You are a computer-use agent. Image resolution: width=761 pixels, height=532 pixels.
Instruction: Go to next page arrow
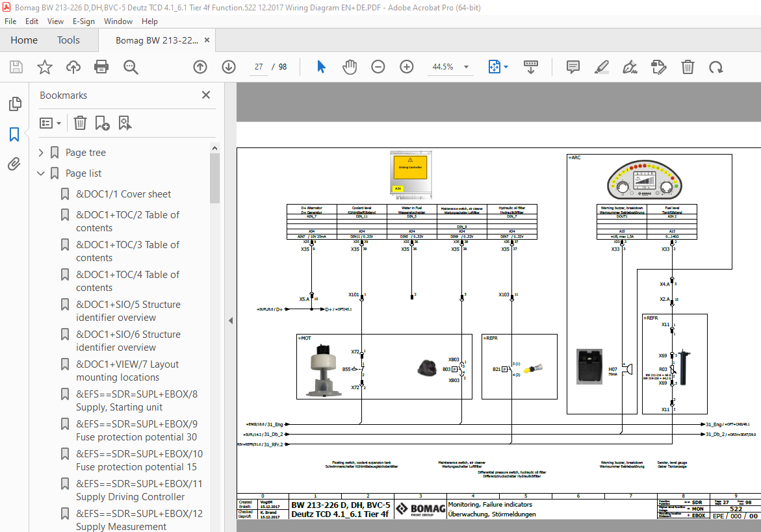click(x=229, y=67)
